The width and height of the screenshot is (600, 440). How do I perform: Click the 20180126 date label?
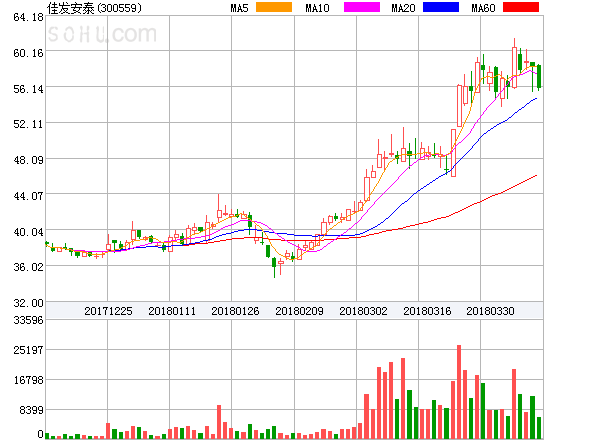click(x=235, y=311)
